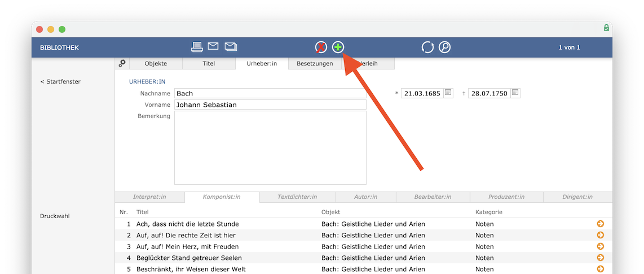Click the circular refresh arrows icon

tap(427, 47)
